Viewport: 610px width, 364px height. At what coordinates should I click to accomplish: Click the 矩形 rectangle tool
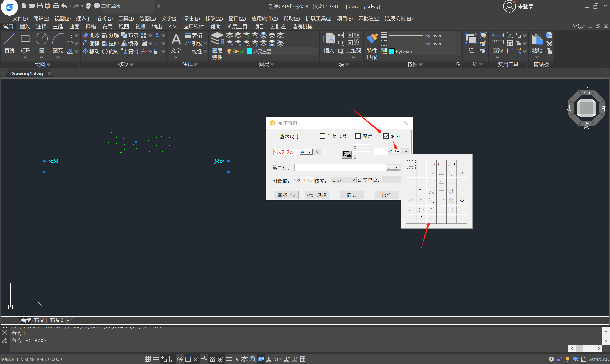click(x=25, y=39)
